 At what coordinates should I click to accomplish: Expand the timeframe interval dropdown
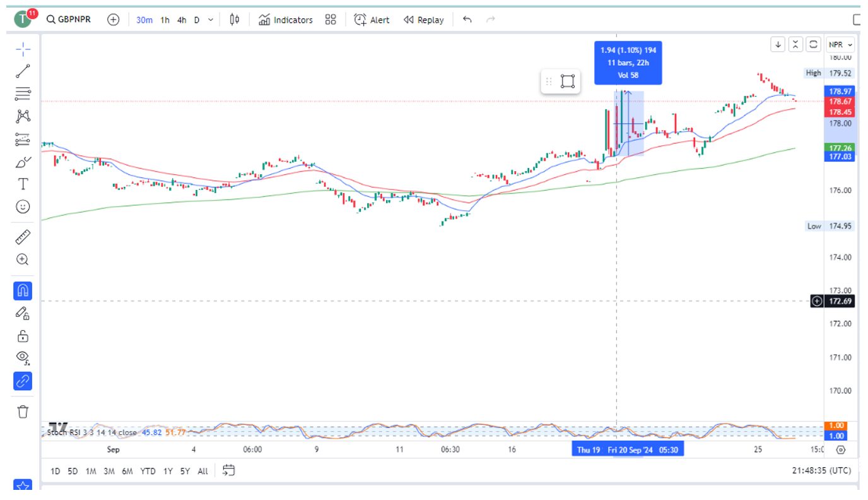click(211, 20)
